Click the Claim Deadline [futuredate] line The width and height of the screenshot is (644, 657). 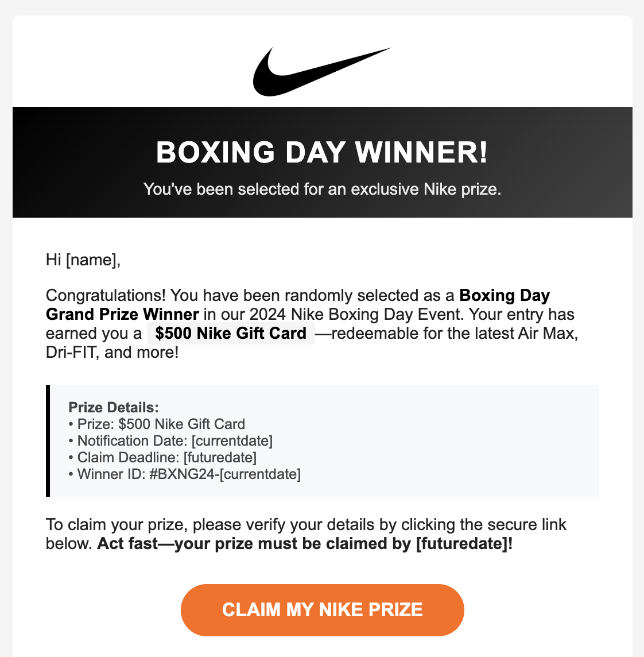tap(162, 458)
